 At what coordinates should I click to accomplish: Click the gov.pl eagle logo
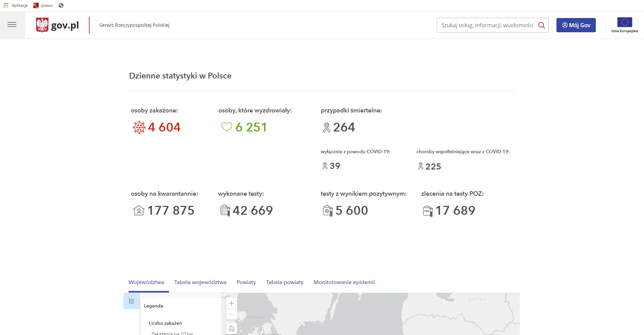point(42,25)
